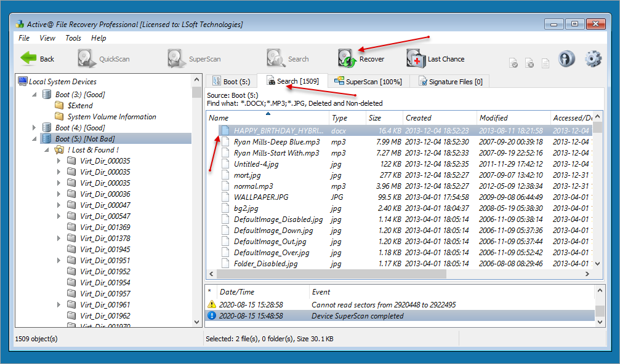Launch SuperScan from the toolbar
The height and width of the screenshot is (364, 620).
pyautogui.click(x=194, y=59)
